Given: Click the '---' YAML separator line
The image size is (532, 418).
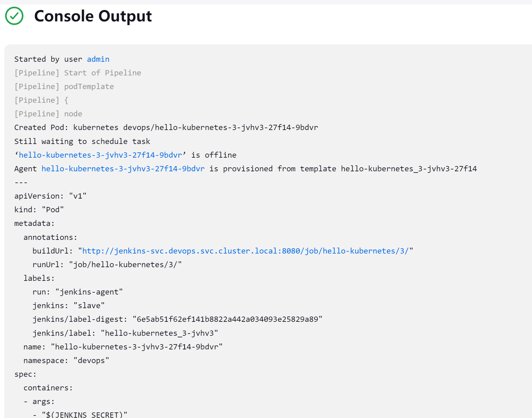Looking at the screenshot, I should pyautogui.click(x=21, y=182).
